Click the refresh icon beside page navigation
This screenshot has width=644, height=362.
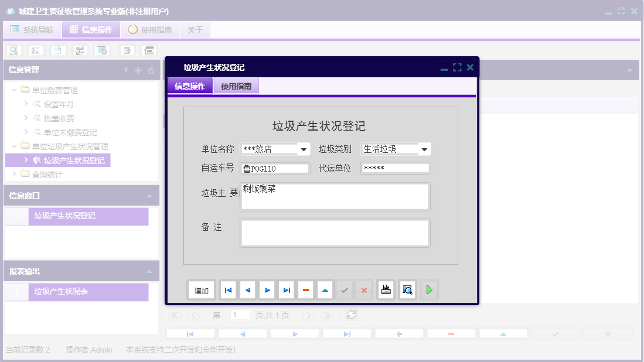coord(351,315)
